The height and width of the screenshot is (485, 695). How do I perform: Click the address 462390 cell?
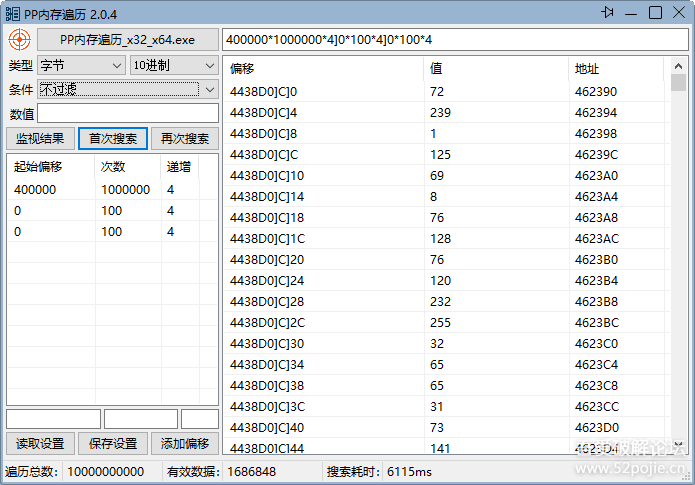point(619,92)
